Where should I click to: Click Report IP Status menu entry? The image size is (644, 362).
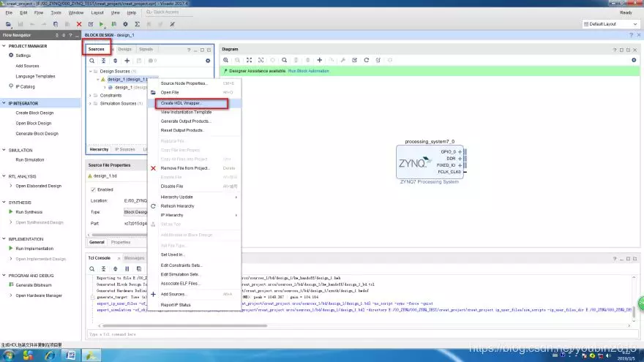coord(176,305)
